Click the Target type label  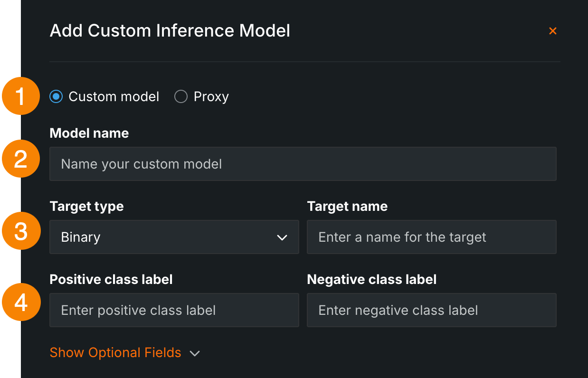tap(86, 206)
